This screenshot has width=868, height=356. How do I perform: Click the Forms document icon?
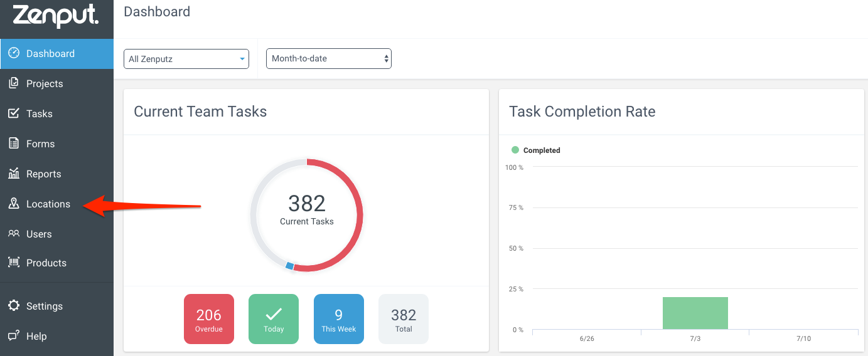pos(14,144)
